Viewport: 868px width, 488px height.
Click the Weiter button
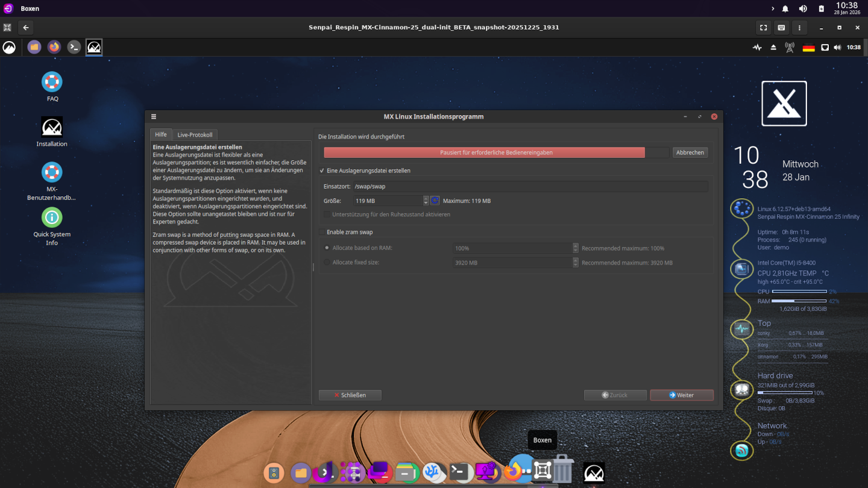tap(681, 395)
